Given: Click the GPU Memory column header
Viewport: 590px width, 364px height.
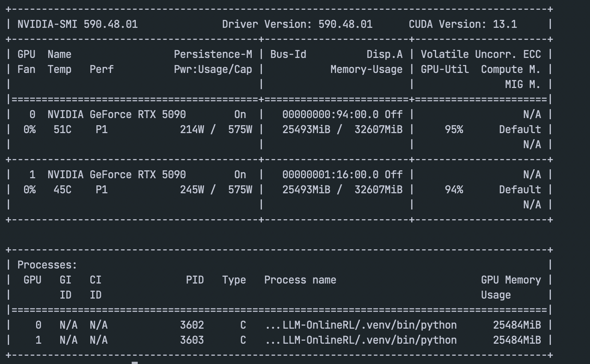Looking at the screenshot, I should [x=511, y=280].
